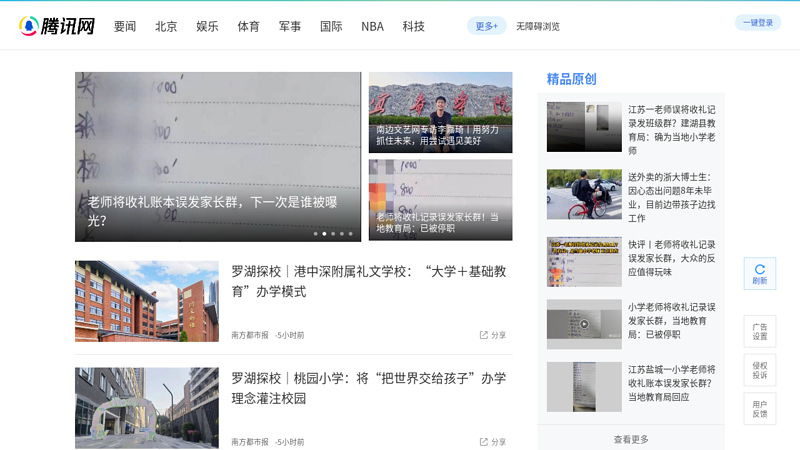The width and height of the screenshot is (800, 450).
Task: Go to the 体育 section
Action: click(x=248, y=27)
